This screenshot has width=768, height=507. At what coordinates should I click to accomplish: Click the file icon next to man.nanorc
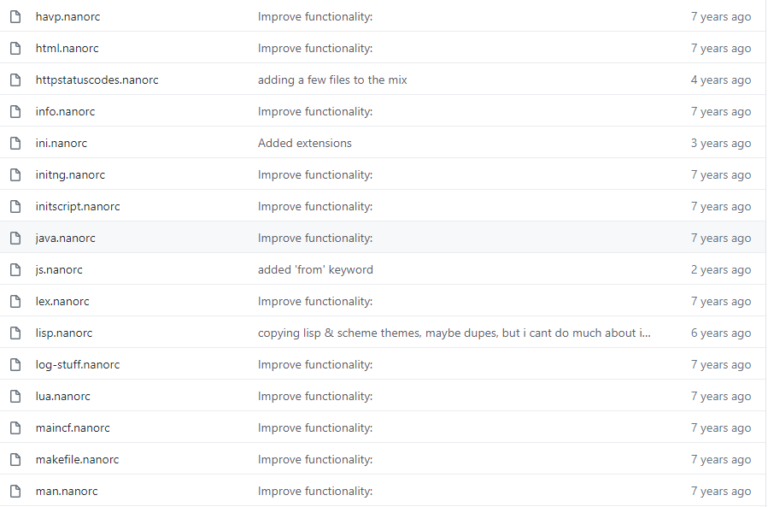15,492
